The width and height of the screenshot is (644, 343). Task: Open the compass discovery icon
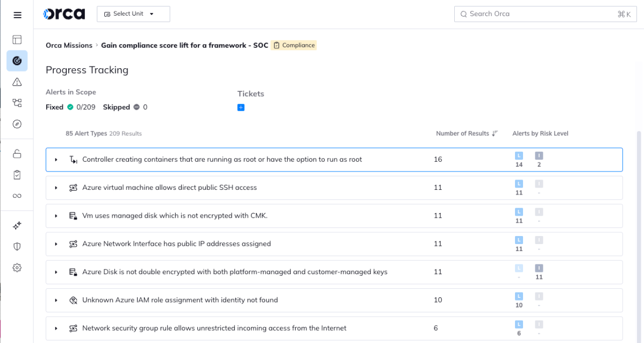point(17,124)
